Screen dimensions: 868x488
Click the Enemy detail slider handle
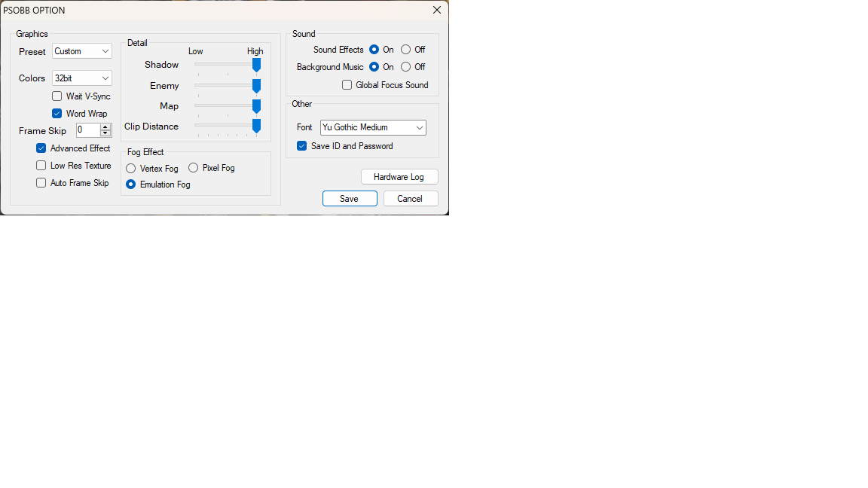coord(256,86)
